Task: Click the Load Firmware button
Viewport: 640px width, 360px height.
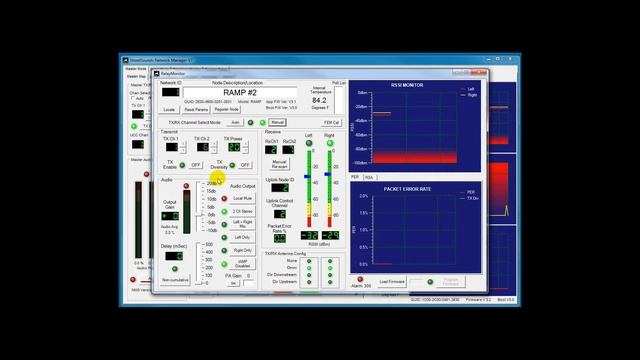Action: (391, 282)
